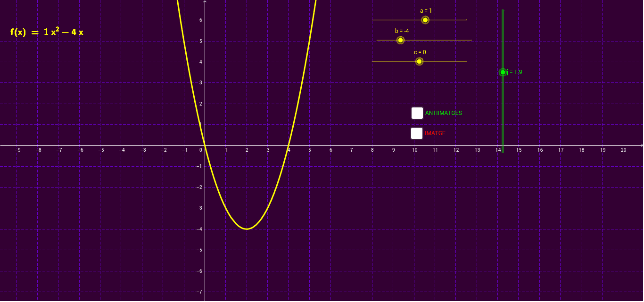Click the slider a knob
The width and height of the screenshot is (644, 302).
[425, 20]
